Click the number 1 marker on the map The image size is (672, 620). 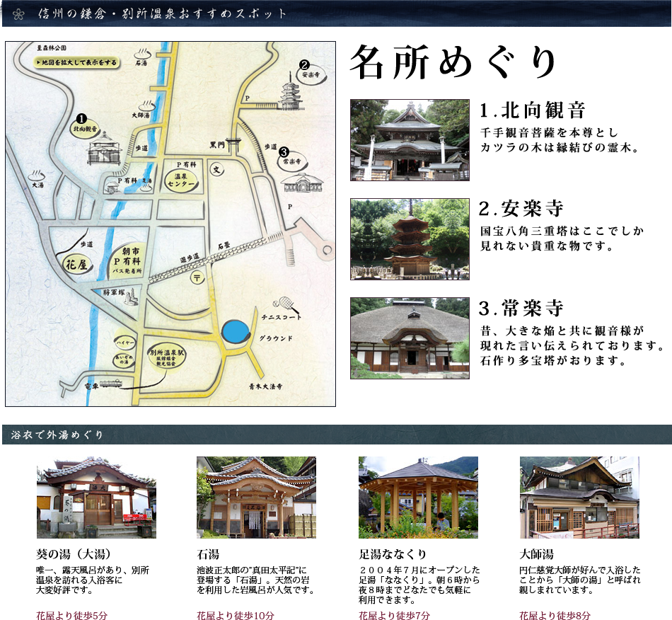(81, 119)
